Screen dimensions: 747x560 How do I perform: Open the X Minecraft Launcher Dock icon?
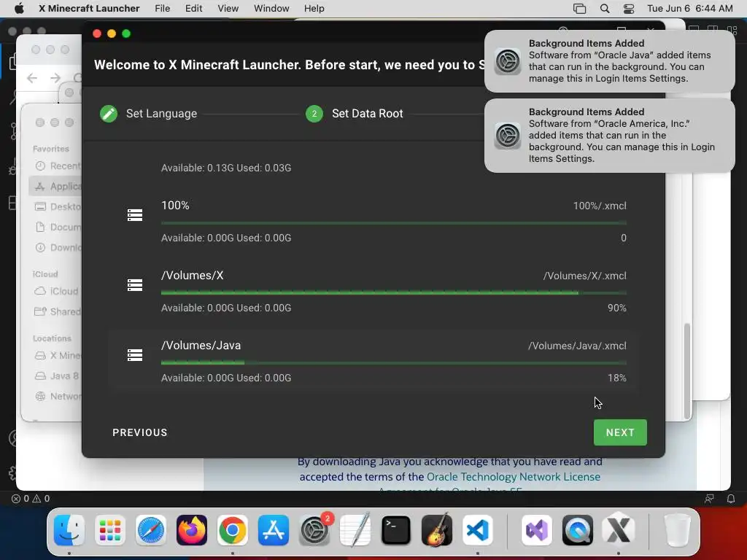click(619, 530)
